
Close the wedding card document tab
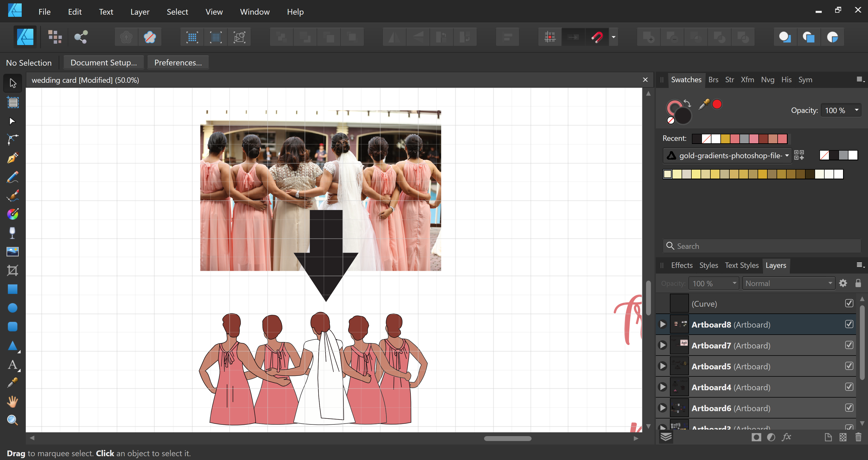(645, 80)
